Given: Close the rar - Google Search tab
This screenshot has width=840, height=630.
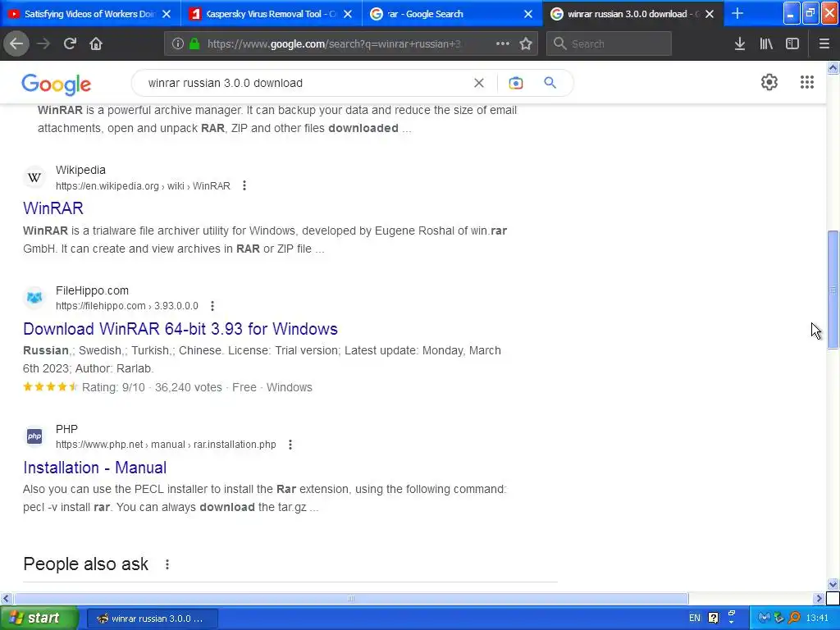Looking at the screenshot, I should pyautogui.click(x=528, y=14).
